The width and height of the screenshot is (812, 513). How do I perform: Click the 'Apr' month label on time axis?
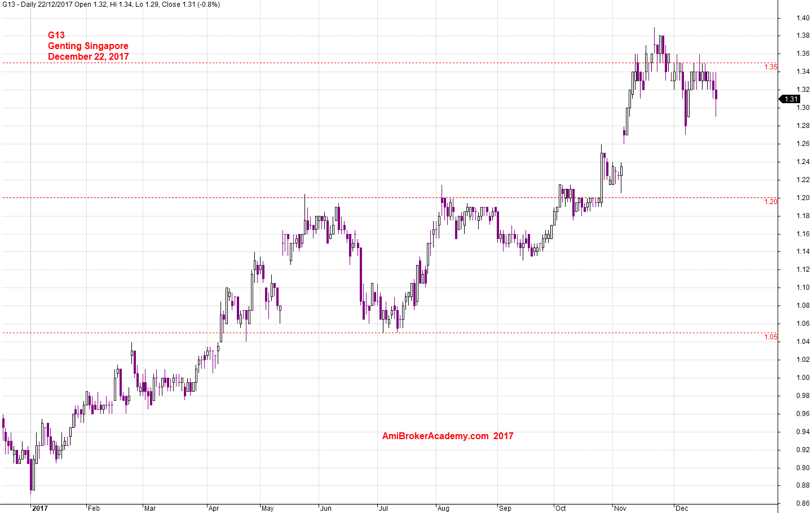pyautogui.click(x=214, y=508)
